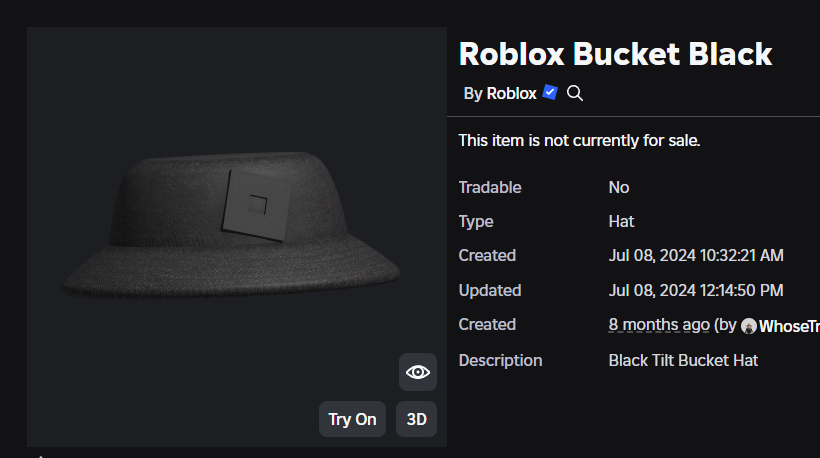Open the WhoseTr user profile link
The width and height of the screenshot is (820, 458).
[789, 326]
